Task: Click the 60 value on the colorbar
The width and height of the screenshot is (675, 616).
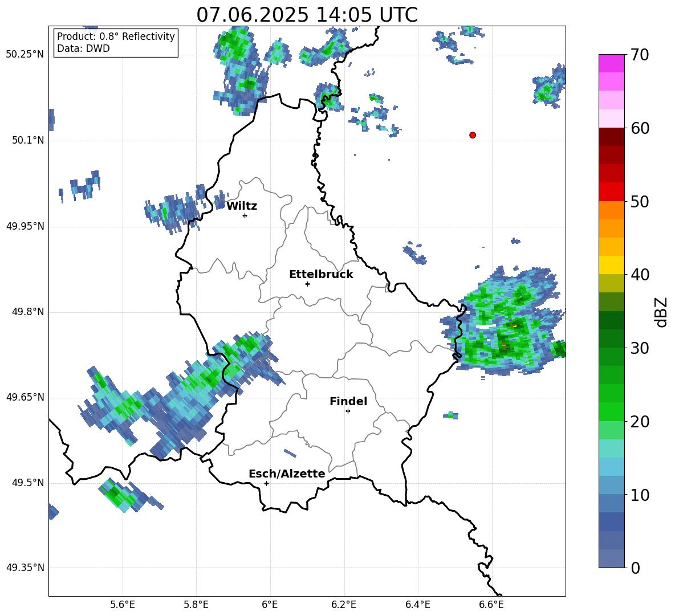Action: 640,128
